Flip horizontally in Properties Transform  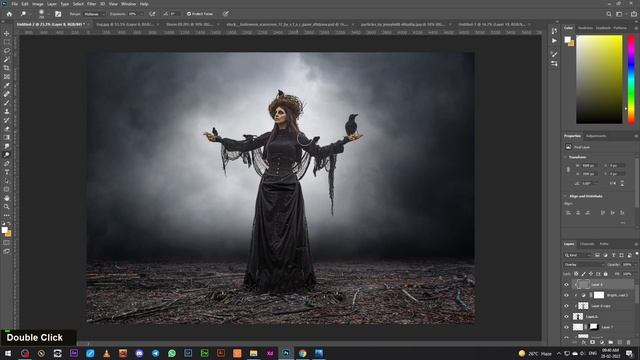(613, 184)
